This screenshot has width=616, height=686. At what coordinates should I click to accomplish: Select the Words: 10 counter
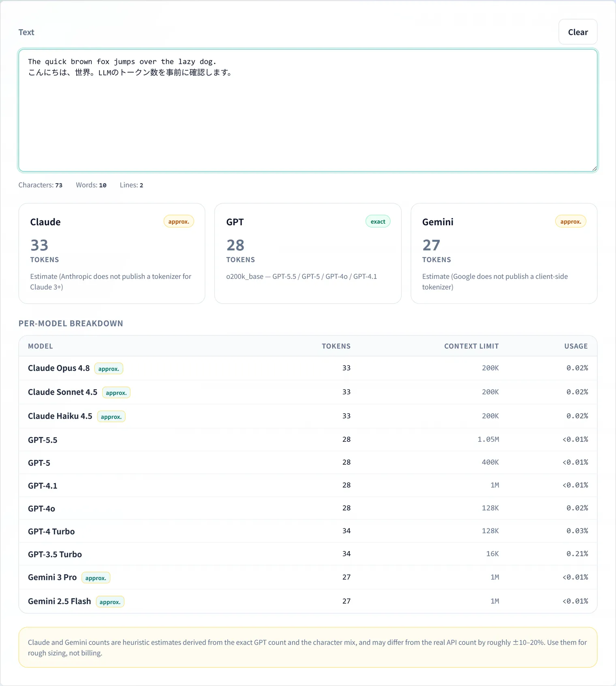point(91,185)
